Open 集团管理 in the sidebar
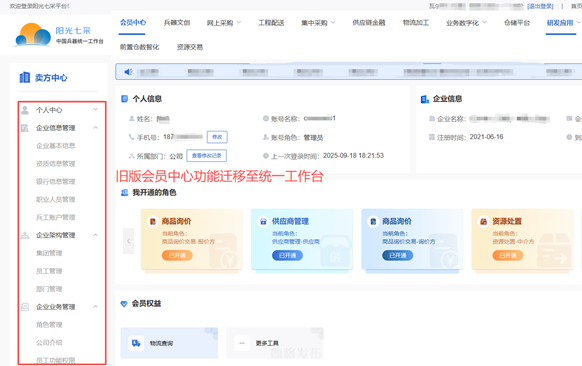 coord(49,253)
